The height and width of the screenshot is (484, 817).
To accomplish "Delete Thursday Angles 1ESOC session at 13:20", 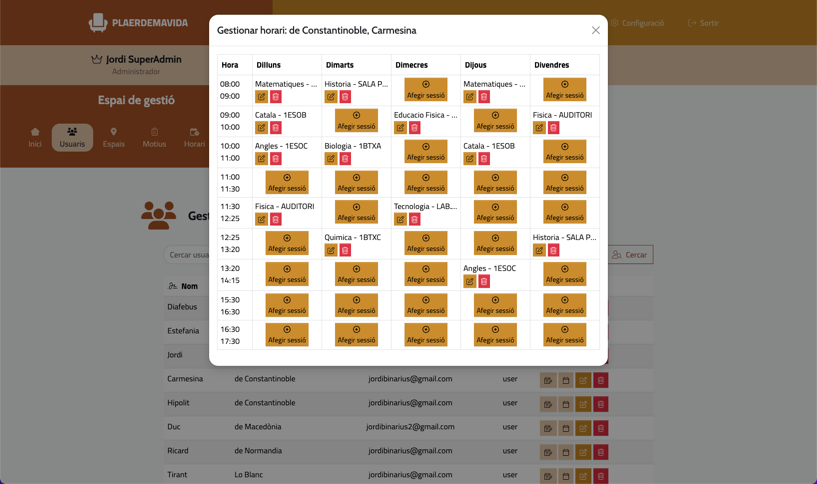I will 484,282.
